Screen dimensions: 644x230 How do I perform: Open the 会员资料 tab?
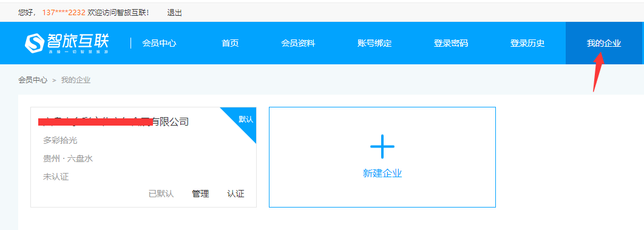pyautogui.click(x=298, y=43)
